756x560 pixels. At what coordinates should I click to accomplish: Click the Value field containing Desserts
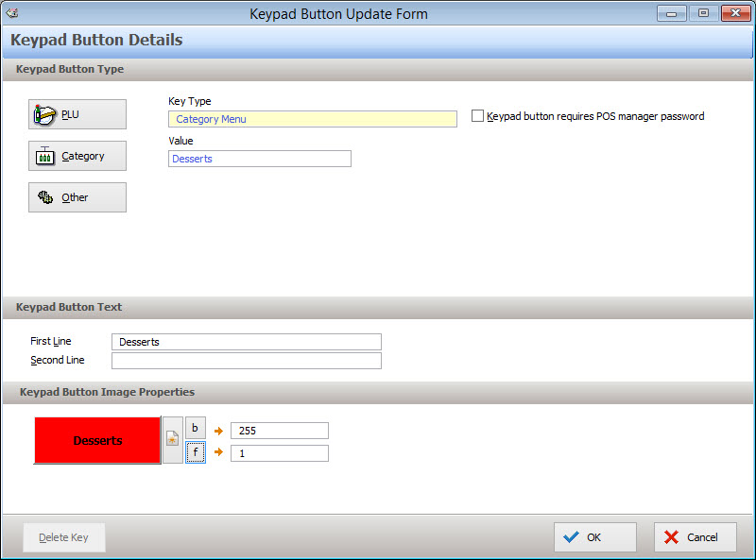point(260,159)
